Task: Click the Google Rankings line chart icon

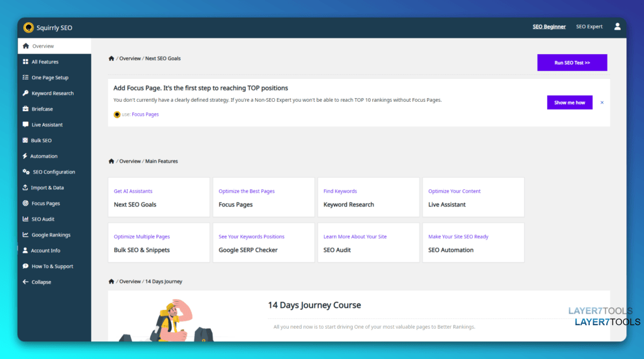Action: click(x=25, y=235)
